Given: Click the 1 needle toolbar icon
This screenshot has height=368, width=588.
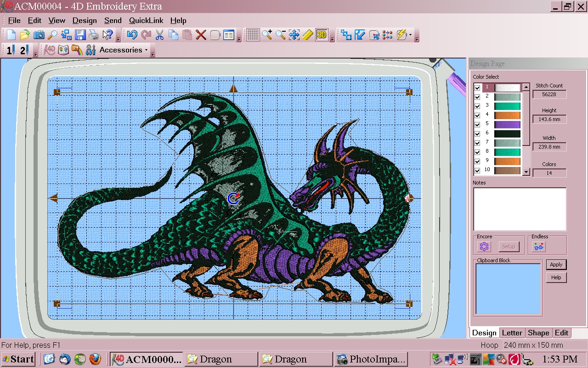Looking at the screenshot, I should coord(10,50).
